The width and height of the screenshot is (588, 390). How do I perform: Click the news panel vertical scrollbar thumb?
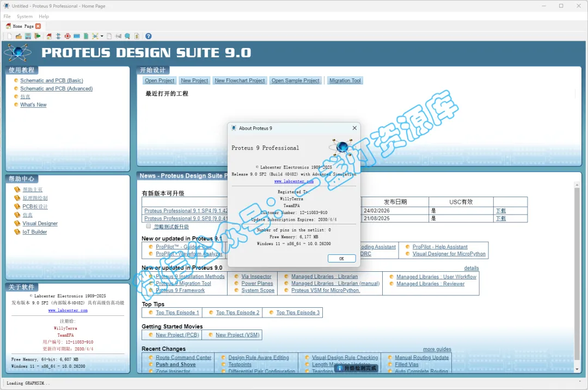(x=577, y=274)
